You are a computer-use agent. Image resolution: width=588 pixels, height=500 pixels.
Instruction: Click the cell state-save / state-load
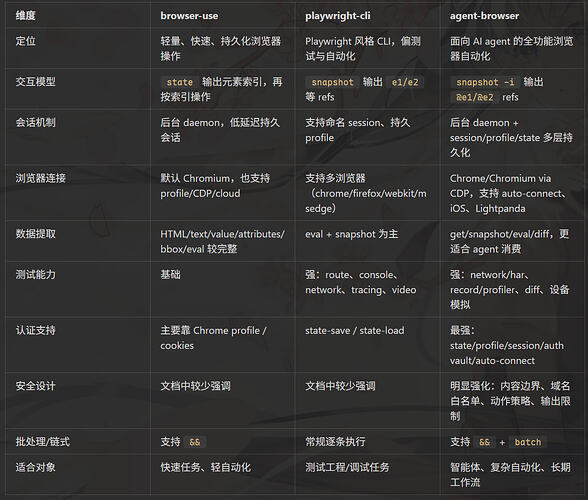[x=355, y=330]
